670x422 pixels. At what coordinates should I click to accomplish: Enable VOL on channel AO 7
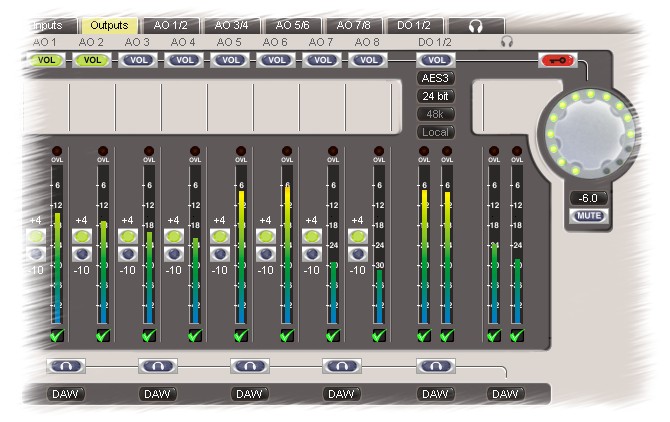323,60
